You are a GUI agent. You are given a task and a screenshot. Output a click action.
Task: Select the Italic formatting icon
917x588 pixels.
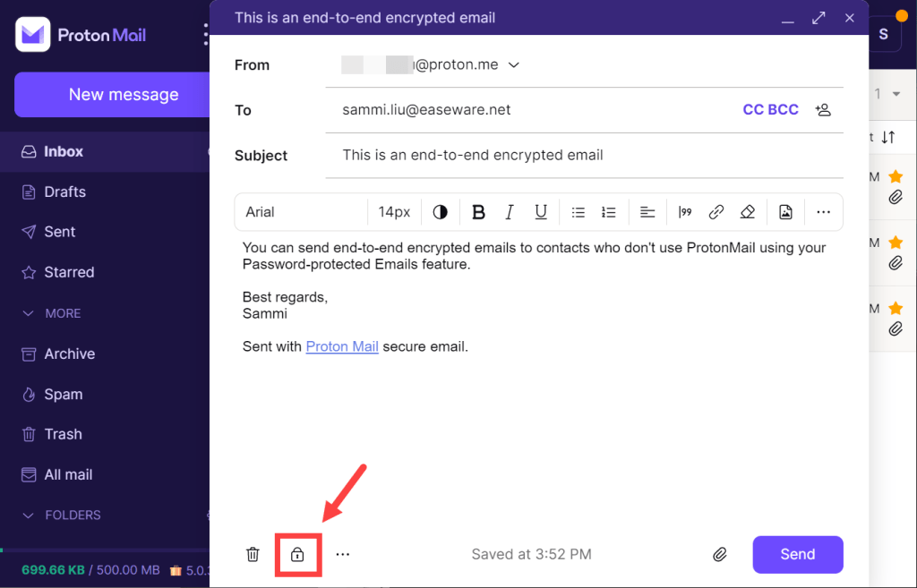click(x=509, y=212)
